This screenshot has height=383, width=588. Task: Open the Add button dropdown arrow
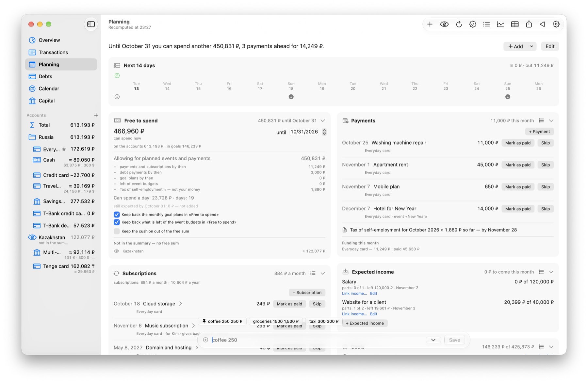531,46
